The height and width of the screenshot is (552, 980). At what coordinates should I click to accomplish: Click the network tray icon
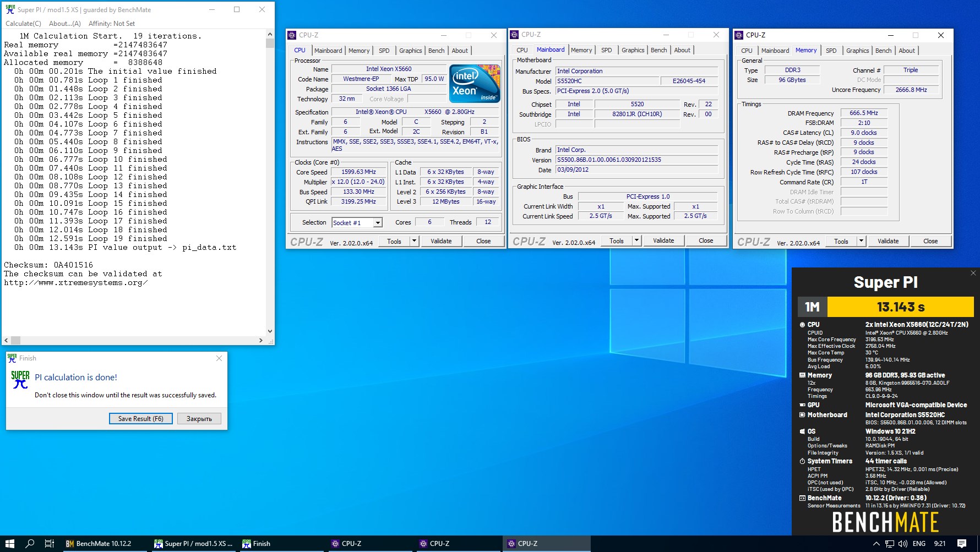tap(890, 544)
